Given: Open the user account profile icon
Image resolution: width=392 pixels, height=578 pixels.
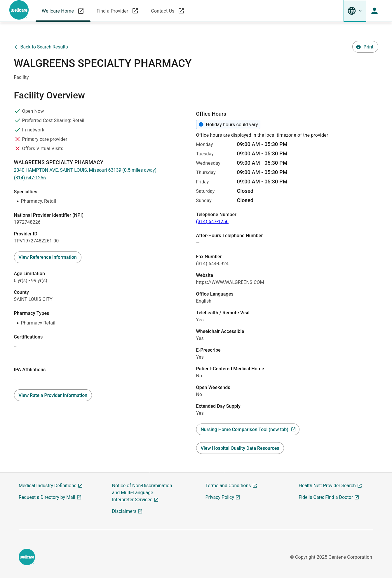Looking at the screenshot, I should click(374, 11).
